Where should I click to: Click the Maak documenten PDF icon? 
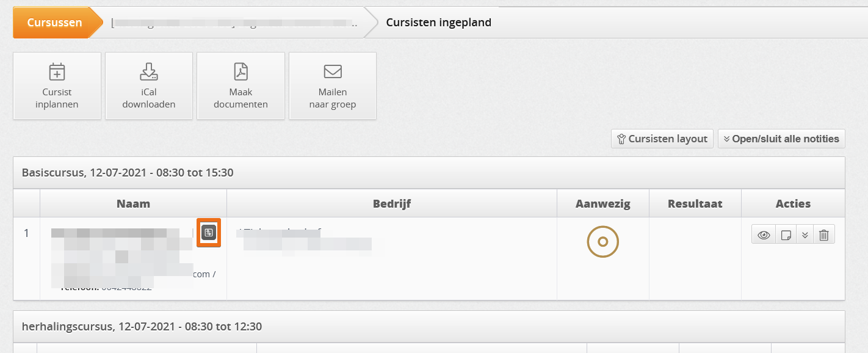(241, 71)
